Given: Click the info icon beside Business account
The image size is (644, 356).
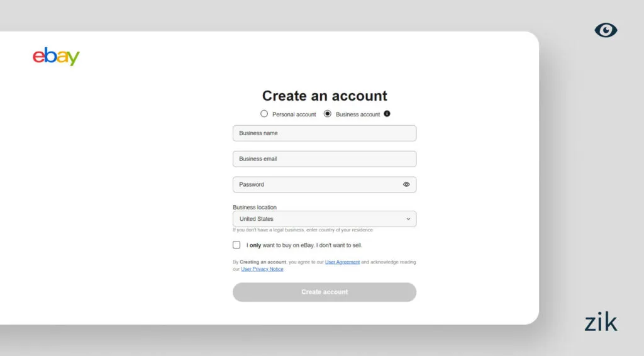Looking at the screenshot, I should (x=387, y=114).
